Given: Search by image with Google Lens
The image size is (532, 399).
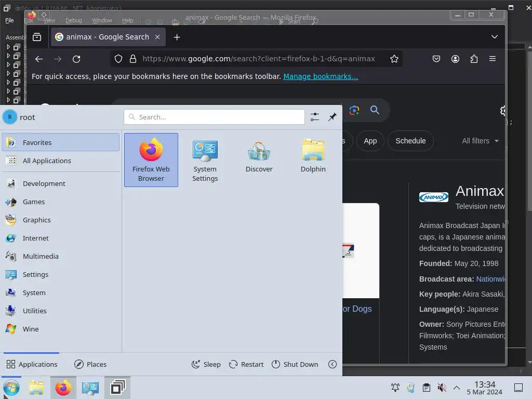Looking at the screenshot, I should (354, 110).
